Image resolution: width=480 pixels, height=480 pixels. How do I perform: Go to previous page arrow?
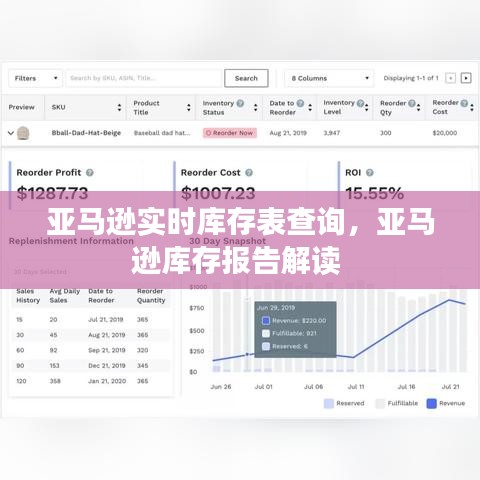[450, 78]
